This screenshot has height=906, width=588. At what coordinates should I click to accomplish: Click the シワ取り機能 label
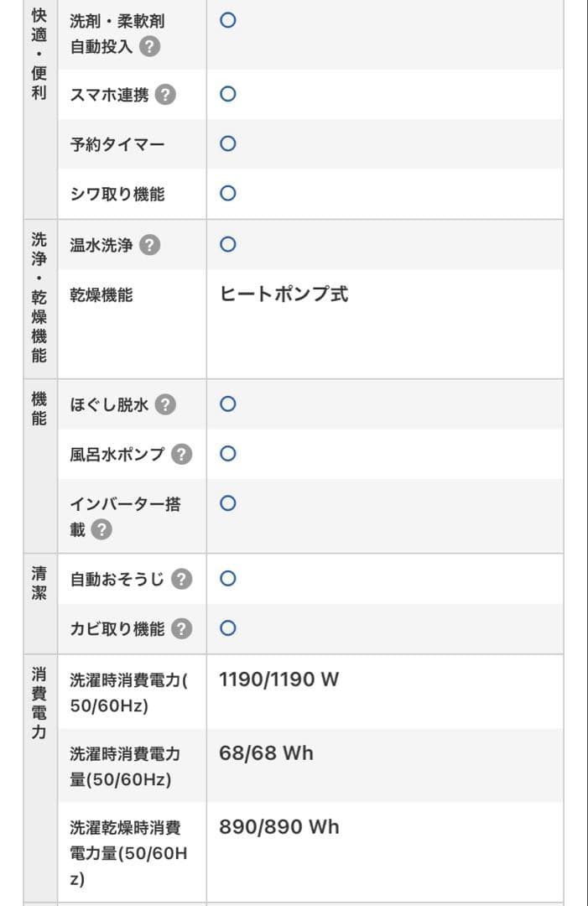point(117,194)
